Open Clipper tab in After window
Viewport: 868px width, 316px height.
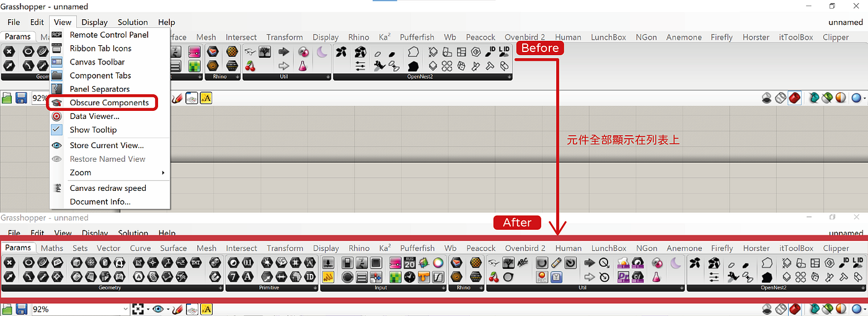[836, 248]
